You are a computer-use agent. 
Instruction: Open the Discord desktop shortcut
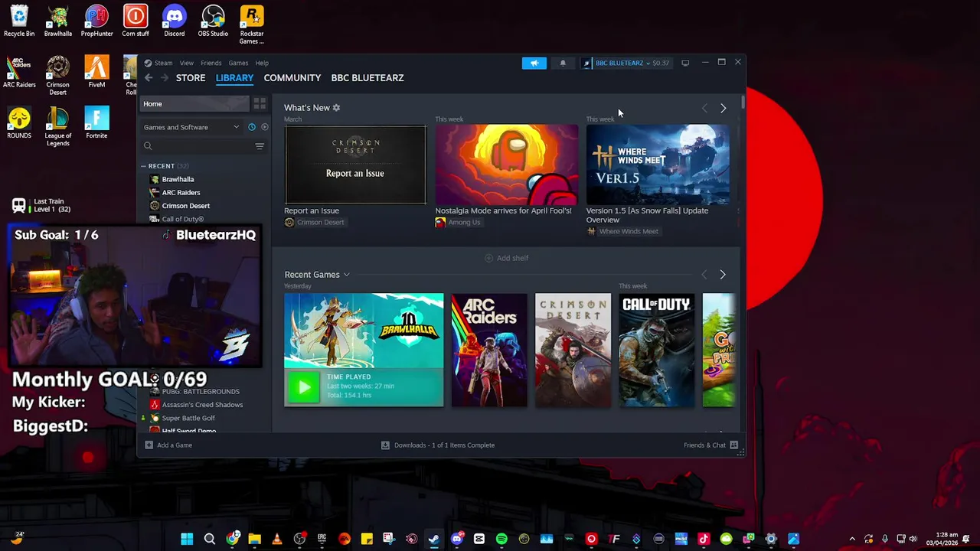(x=174, y=21)
